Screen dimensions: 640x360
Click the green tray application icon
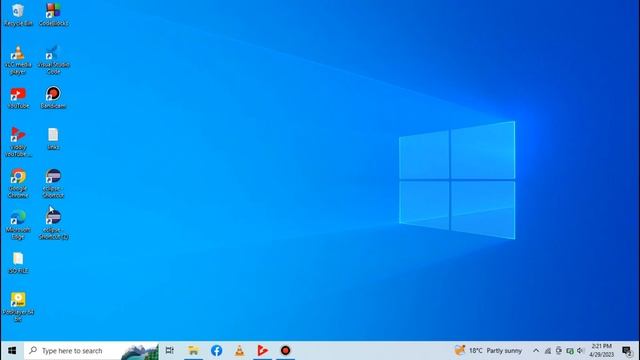[x=570, y=351]
